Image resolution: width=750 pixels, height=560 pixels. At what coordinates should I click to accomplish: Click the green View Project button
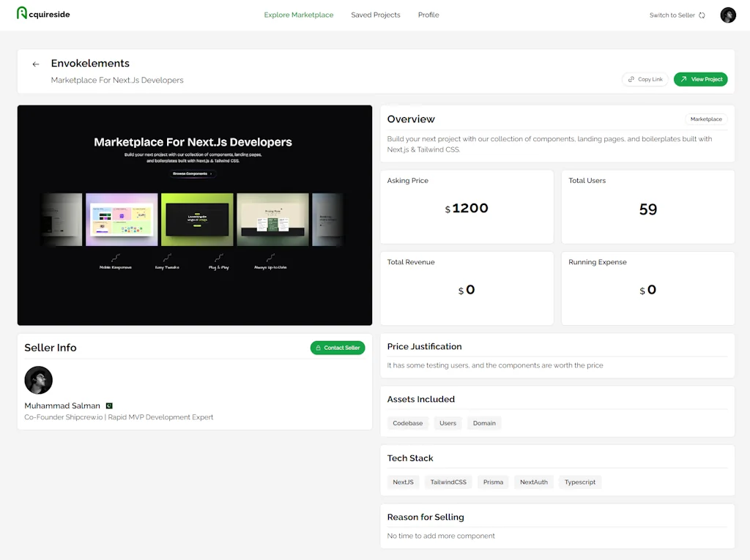(x=701, y=79)
